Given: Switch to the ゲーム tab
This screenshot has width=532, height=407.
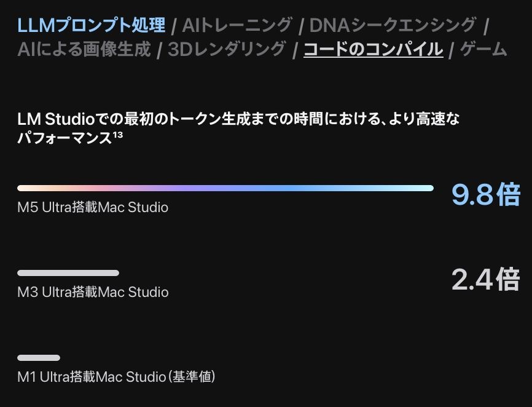Looking at the screenshot, I should (483, 49).
